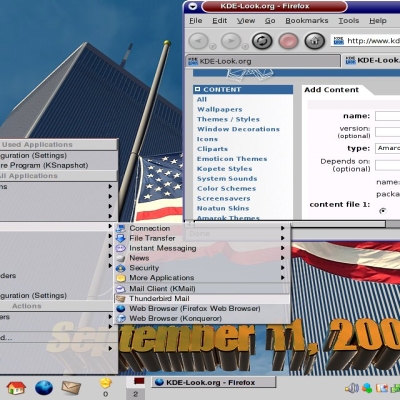Open Forward history dropdown arrow
The height and width of the screenshot is (400, 400).
click(245, 47)
